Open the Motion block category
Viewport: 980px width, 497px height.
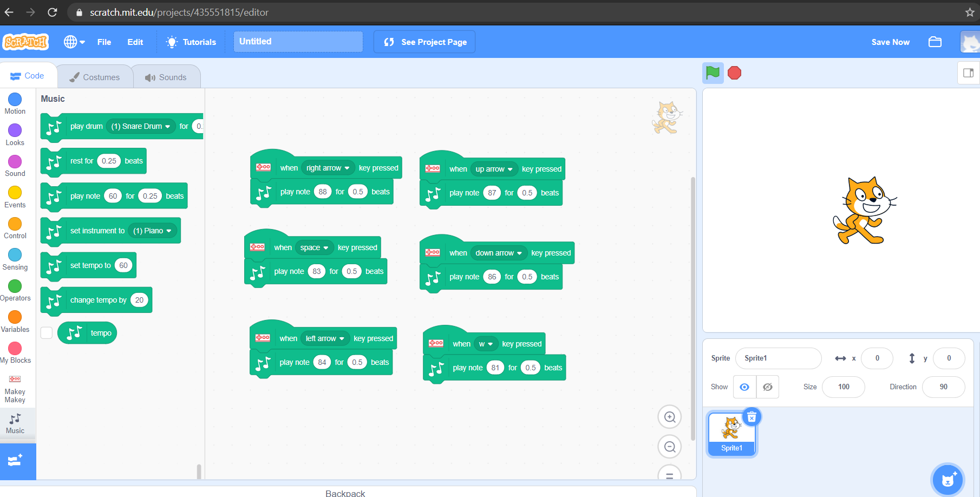[x=15, y=103]
